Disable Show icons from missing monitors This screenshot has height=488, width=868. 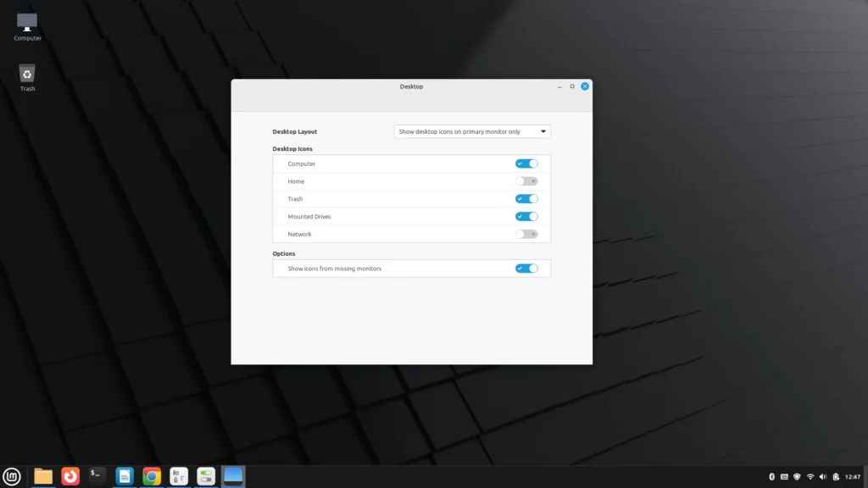[526, 268]
